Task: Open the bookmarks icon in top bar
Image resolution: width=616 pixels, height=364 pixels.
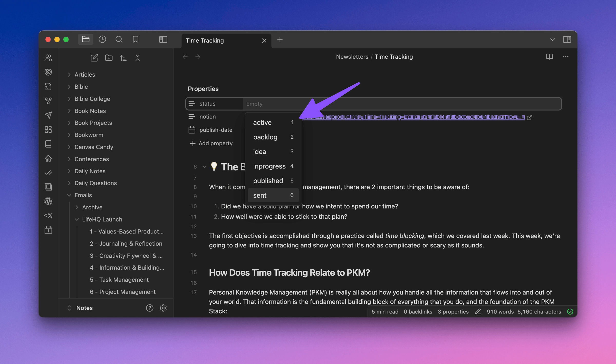Action: tap(136, 39)
